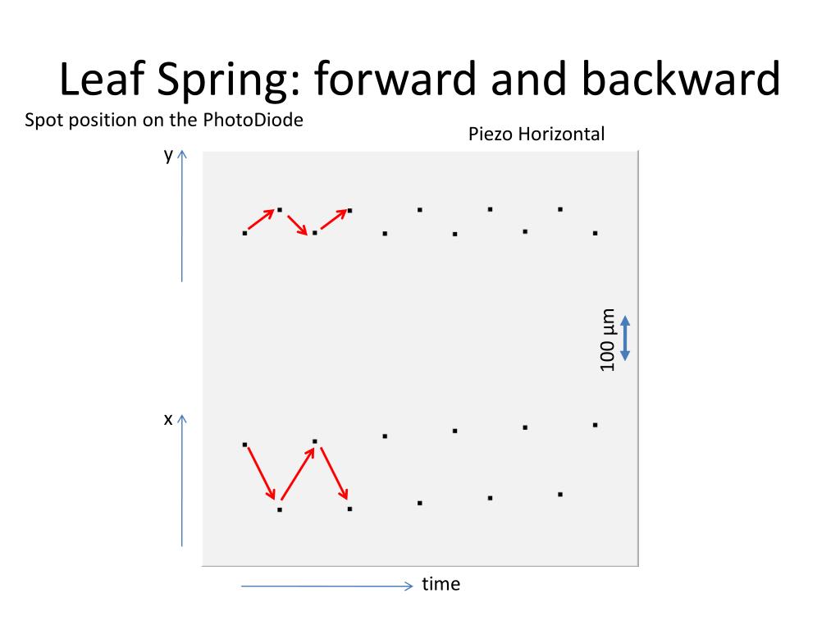
Task: Select the blue double-headed 100 µm scale arrow
Action: [625, 339]
